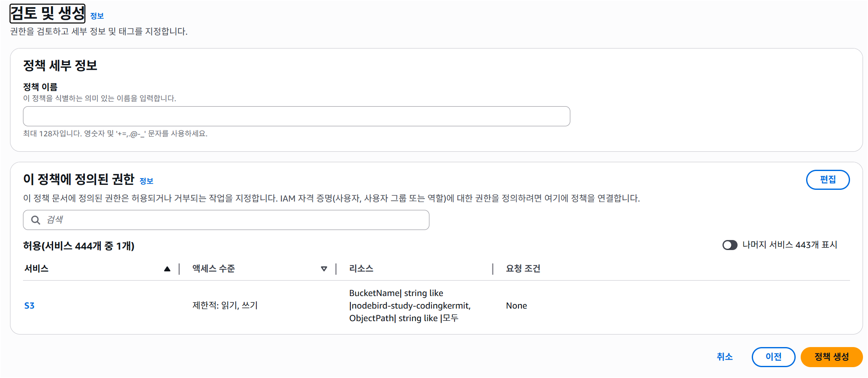Viewport: 868px width, 378px height.
Task: Click the 요청 조건 column header
Action: (x=523, y=268)
